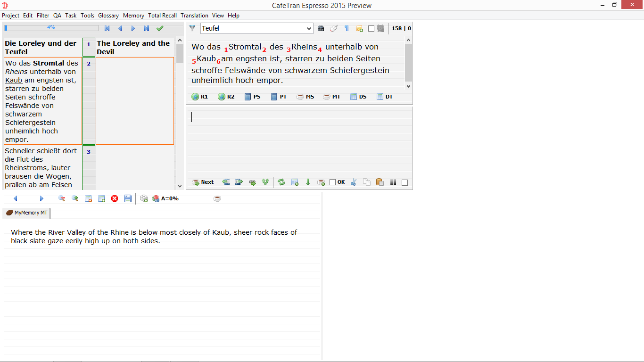Click in the target translation text area

299,141
